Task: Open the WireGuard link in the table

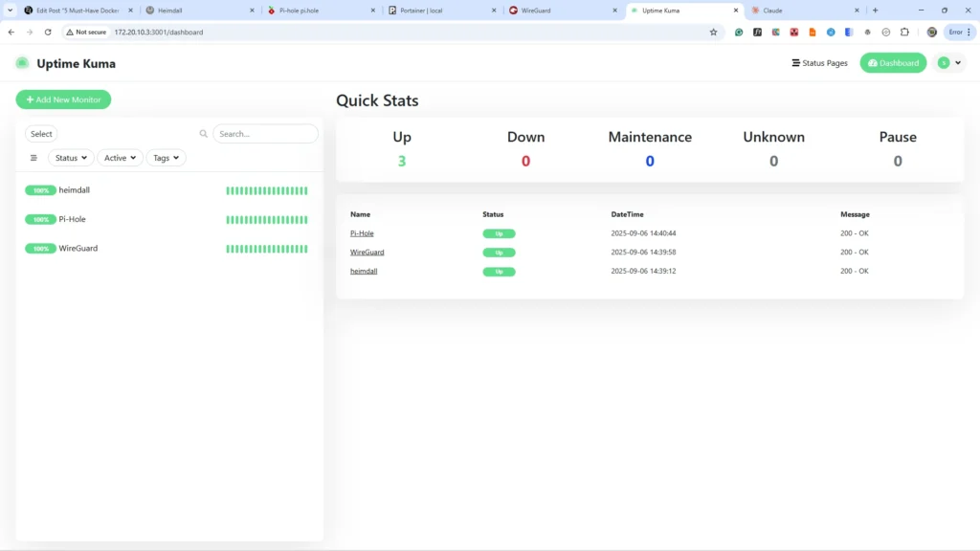Action: tap(367, 252)
